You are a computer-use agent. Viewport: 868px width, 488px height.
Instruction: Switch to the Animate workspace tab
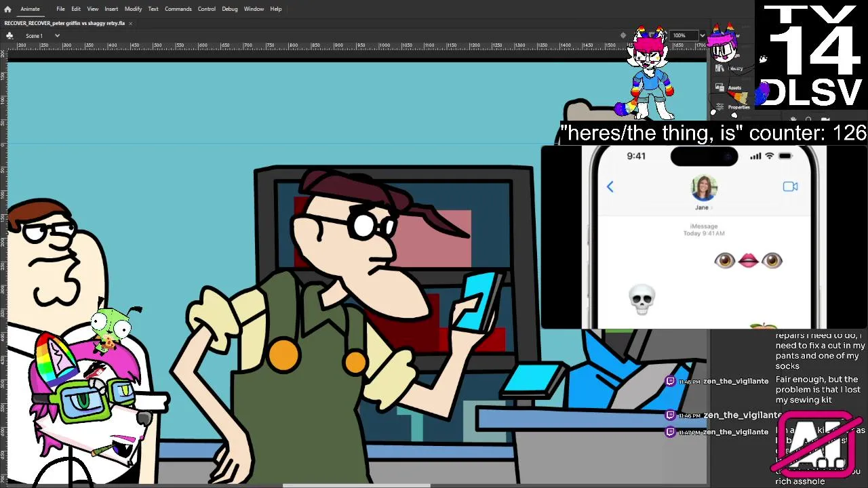[30, 9]
